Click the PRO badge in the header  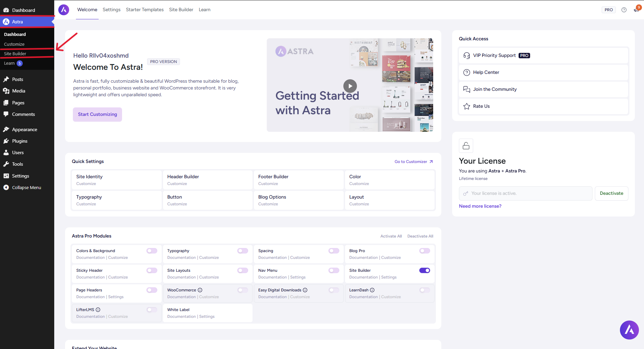click(x=609, y=10)
